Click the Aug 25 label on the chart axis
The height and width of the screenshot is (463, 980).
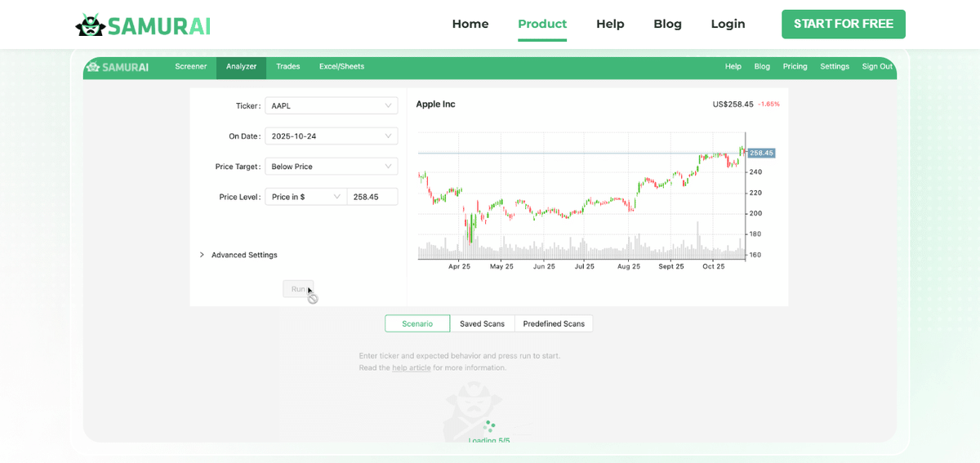629,266
